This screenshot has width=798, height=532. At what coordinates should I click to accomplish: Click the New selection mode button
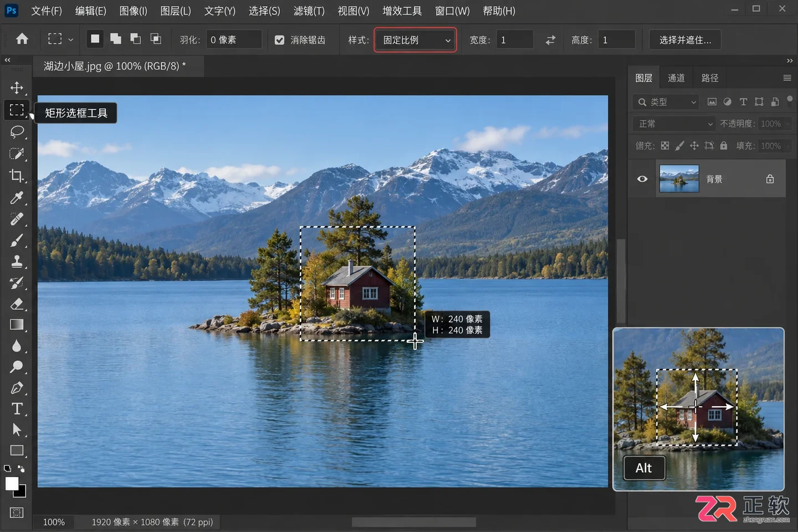(x=95, y=39)
